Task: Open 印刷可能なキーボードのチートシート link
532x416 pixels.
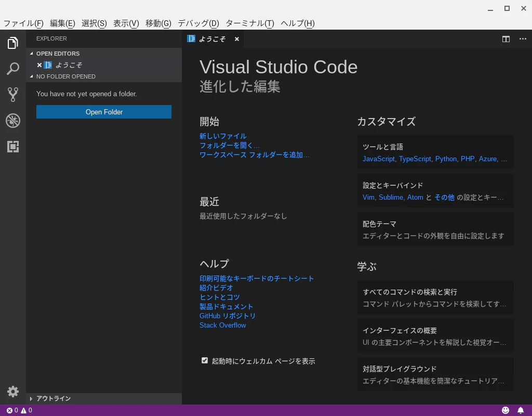Action: click(257, 279)
